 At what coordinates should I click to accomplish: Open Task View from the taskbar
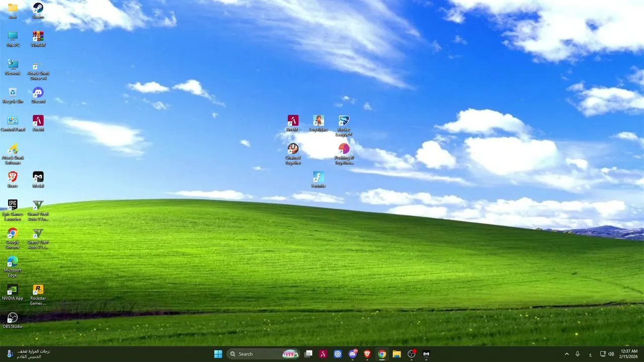coord(308,354)
